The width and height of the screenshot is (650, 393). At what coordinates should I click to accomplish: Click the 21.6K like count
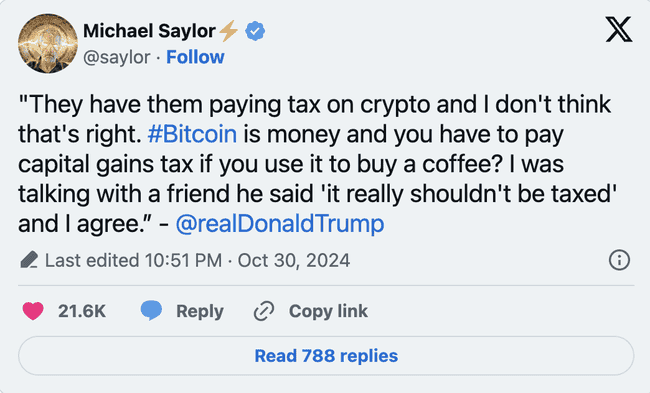point(82,311)
